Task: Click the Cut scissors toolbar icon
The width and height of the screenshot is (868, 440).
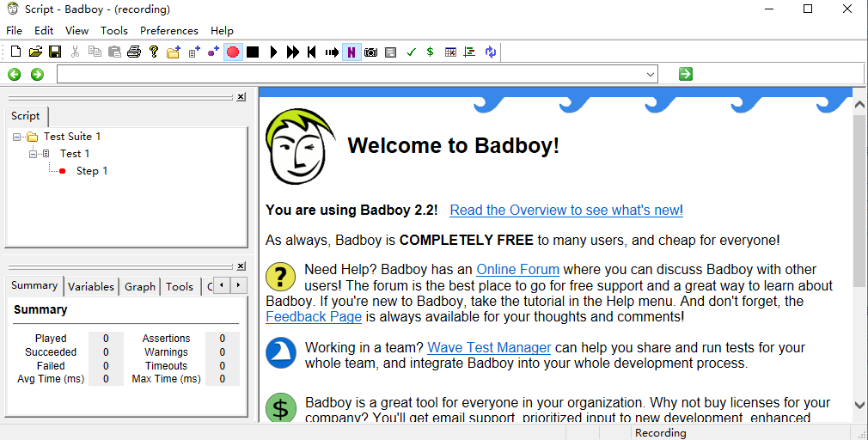Action: click(x=75, y=52)
